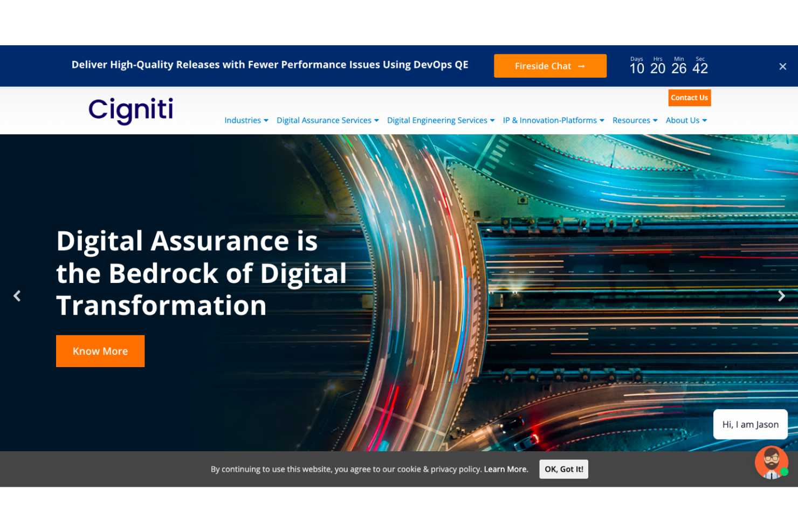Click the green online status dot on the chatbot
Viewport: 798px width, 532px height.
coord(785,472)
